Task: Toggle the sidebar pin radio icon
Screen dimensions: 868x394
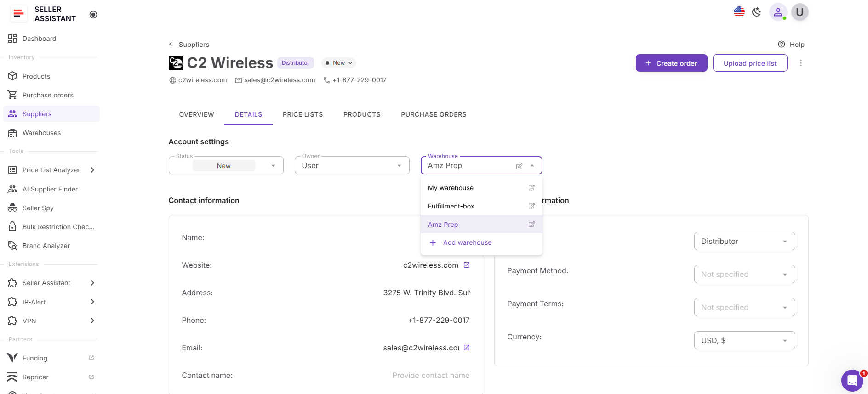Action: tap(93, 15)
